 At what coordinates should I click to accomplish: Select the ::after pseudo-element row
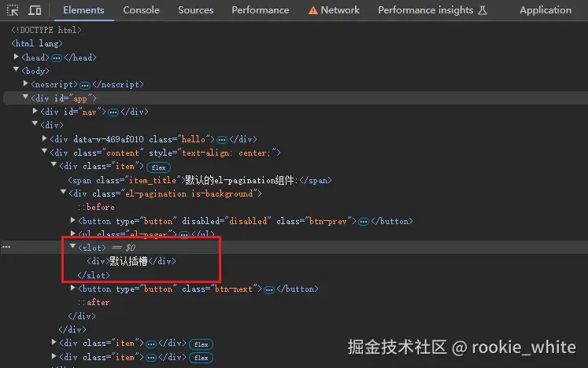coord(94,302)
